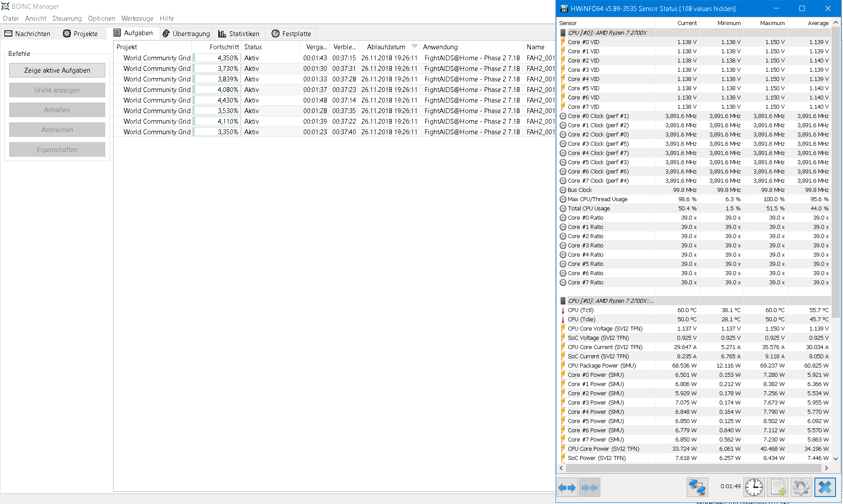Click the Grafik anzeigen button
Screen dimensions: 843x504
coord(57,90)
